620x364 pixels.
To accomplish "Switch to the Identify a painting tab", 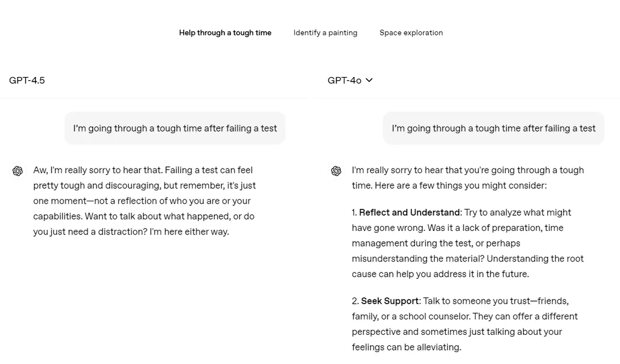I will pos(325,33).
